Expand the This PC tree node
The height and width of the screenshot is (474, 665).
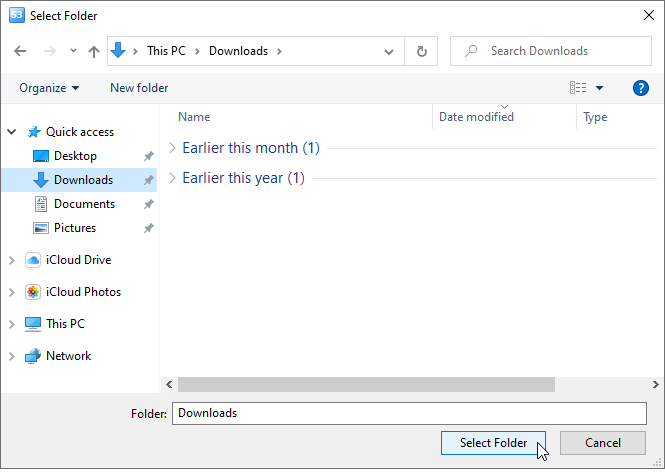12,324
